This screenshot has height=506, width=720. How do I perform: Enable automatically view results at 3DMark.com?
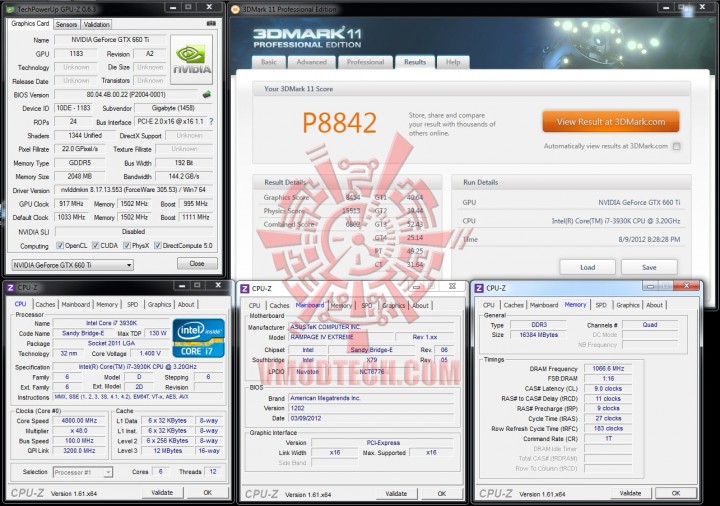tap(676, 146)
